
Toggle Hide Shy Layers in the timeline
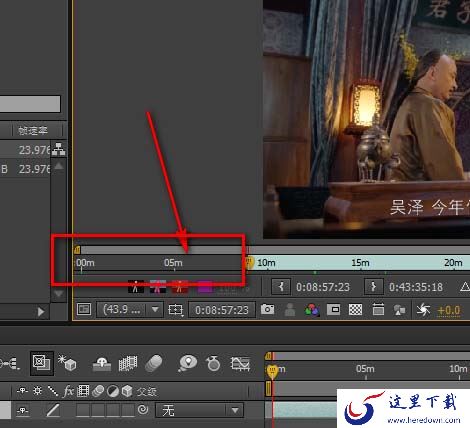101,364
